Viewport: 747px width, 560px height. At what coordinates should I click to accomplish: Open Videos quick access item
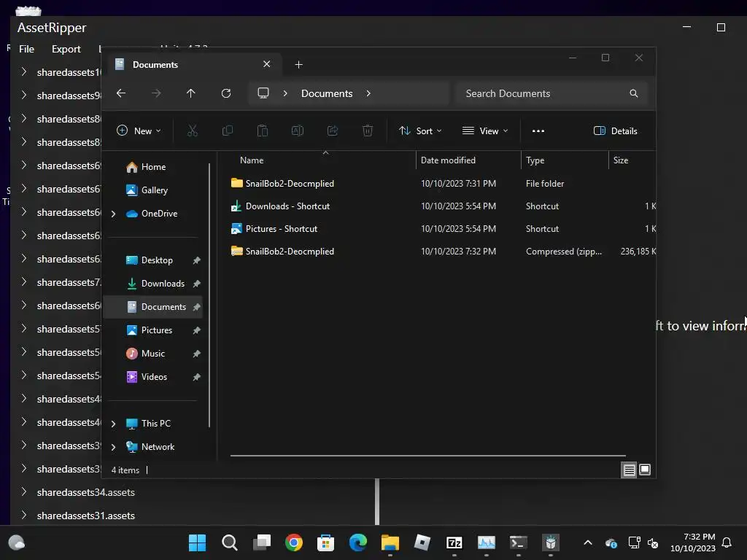(x=154, y=377)
